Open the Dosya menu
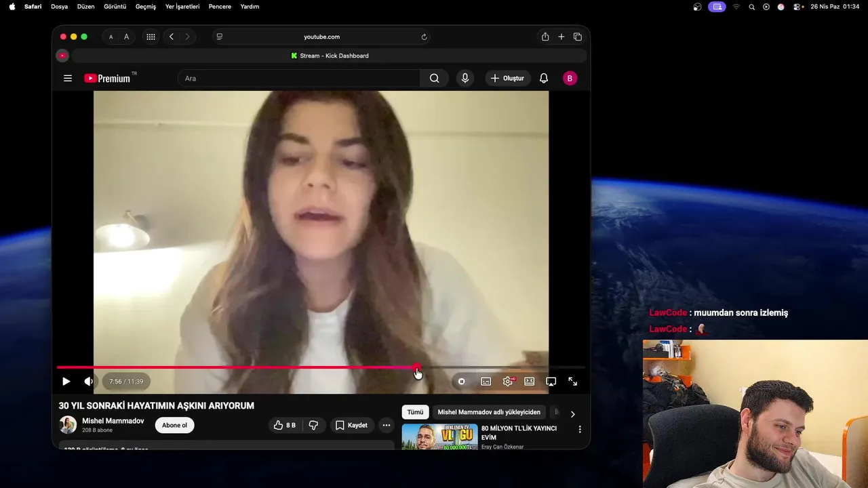This screenshot has width=868, height=488. click(x=60, y=6)
